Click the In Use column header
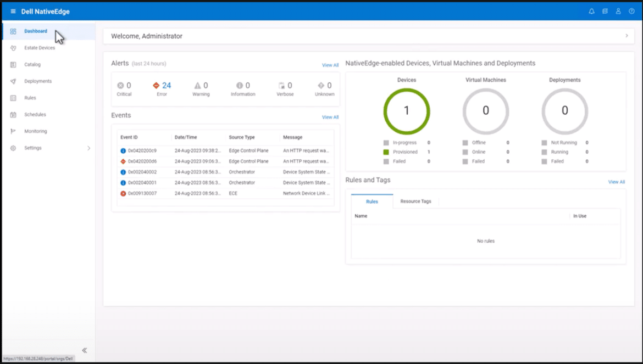Image resolution: width=643 pixels, height=364 pixels. coord(579,216)
